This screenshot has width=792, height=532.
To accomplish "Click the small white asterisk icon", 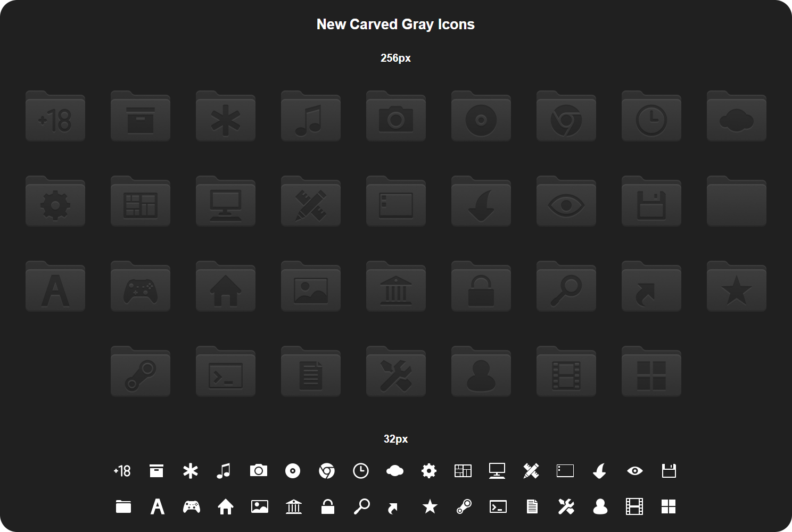I will (191, 471).
